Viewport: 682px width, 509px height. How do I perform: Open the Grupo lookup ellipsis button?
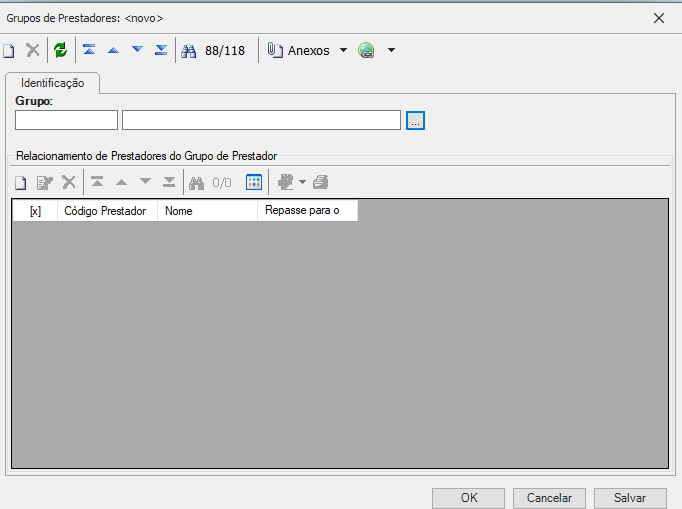415,121
